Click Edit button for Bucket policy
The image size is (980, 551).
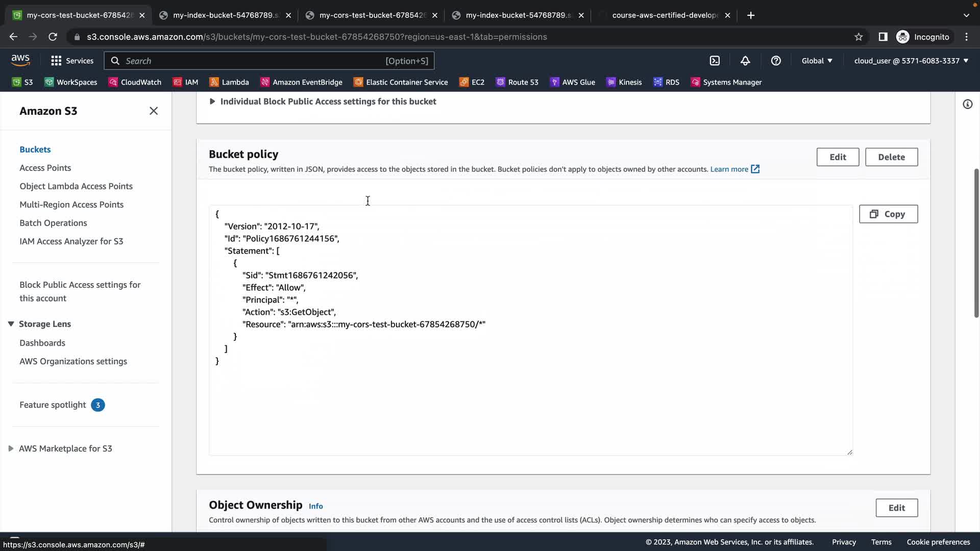[x=838, y=157]
